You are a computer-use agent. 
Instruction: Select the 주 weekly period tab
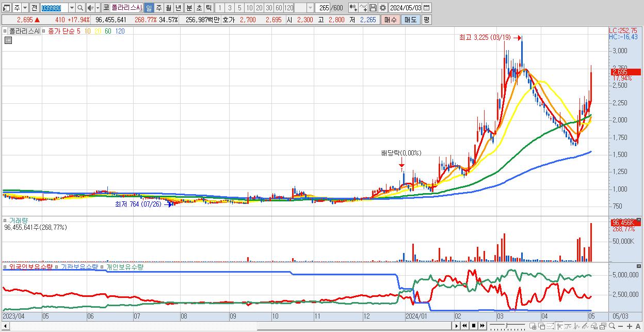pos(158,8)
